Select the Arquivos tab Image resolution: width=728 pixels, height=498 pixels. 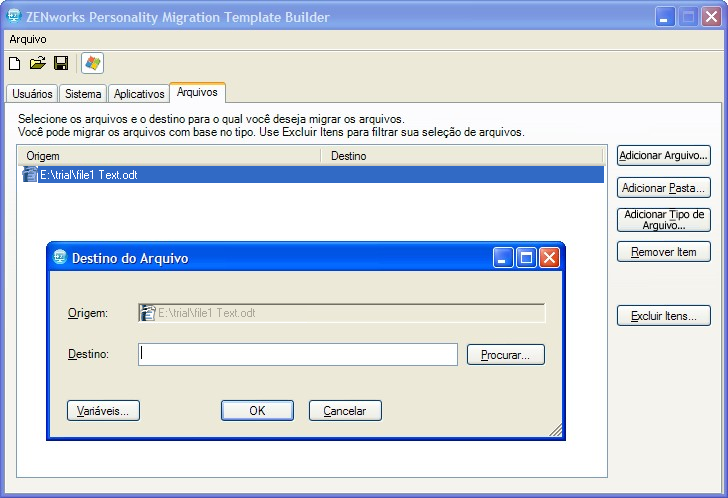point(197,92)
